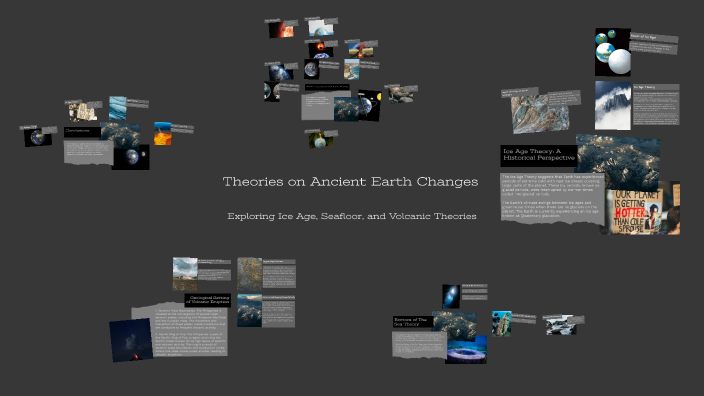The image size is (704, 396).
Task: Click the blue glowing crater image
Action: pos(466,349)
